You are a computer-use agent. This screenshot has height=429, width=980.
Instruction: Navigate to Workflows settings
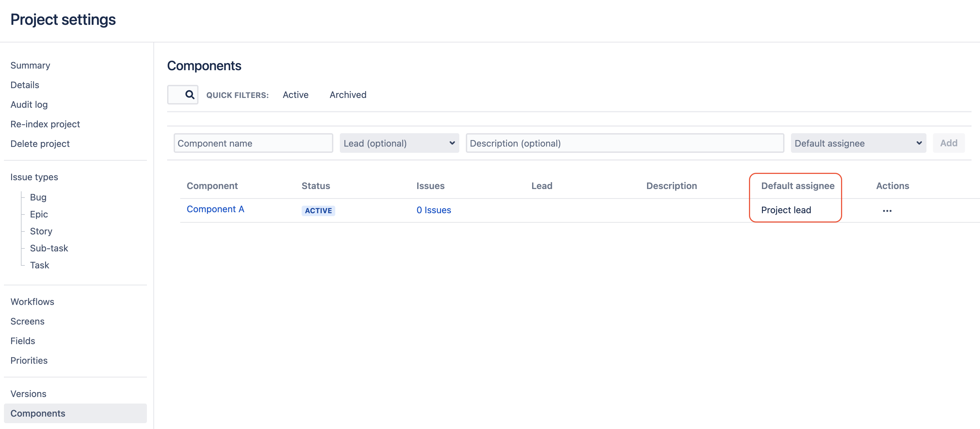point(32,302)
